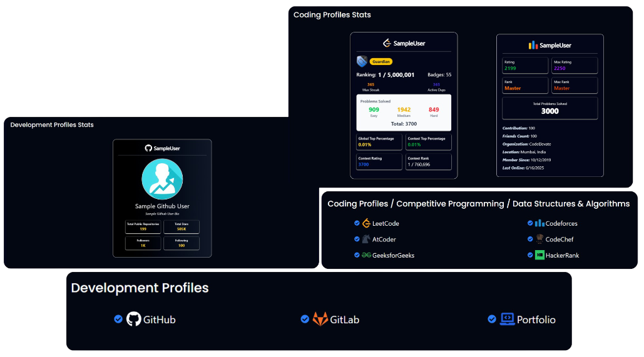This screenshot has height=357, width=644.
Task: Open the Codeforces profile link
Action: coord(561,223)
